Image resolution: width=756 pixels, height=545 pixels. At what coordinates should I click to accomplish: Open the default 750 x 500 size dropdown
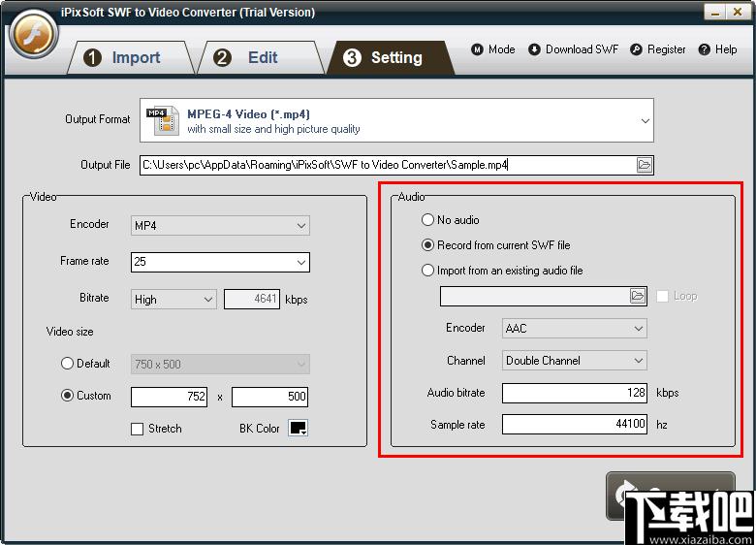coord(220,364)
